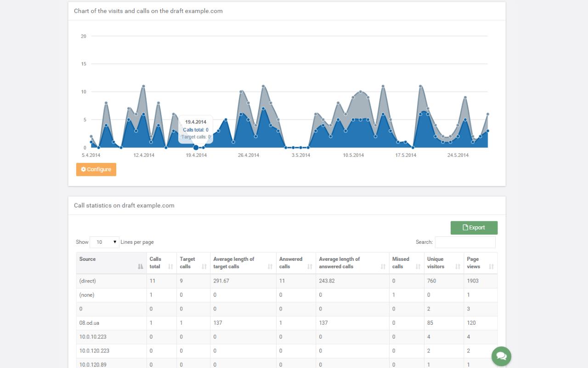Open the lines per page dropdown
588x368 pixels.
tap(104, 242)
